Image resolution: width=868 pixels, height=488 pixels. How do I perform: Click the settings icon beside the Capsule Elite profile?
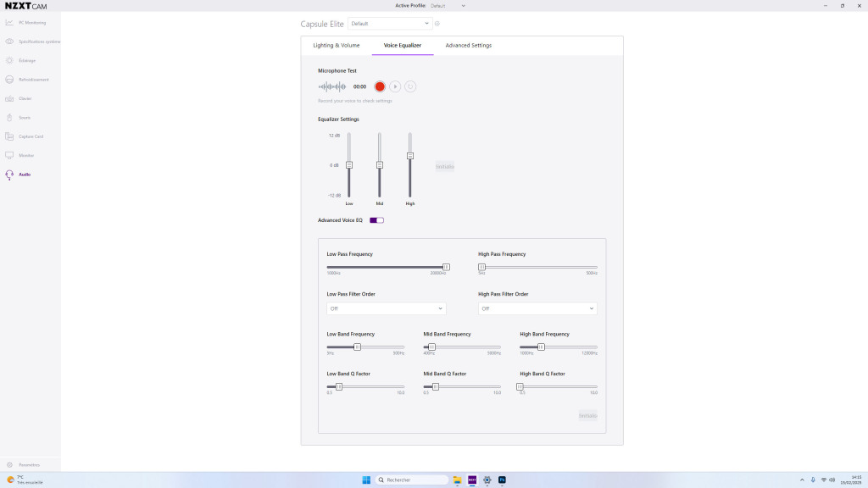(437, 24)
